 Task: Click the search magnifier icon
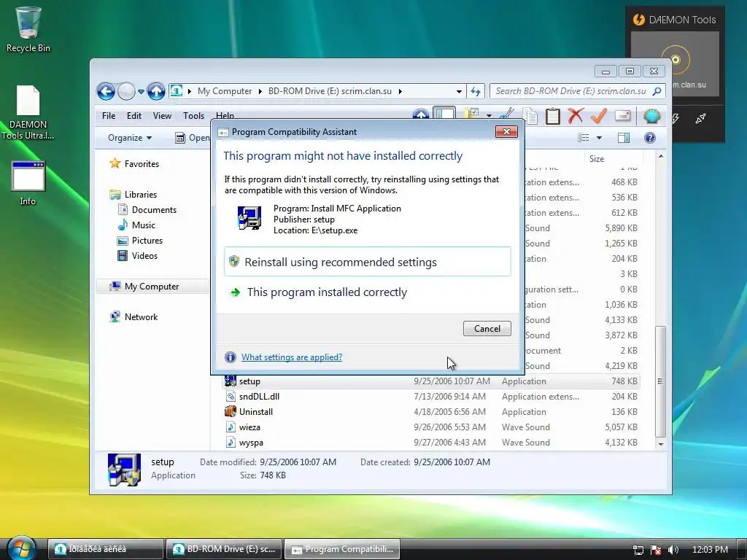657,91
